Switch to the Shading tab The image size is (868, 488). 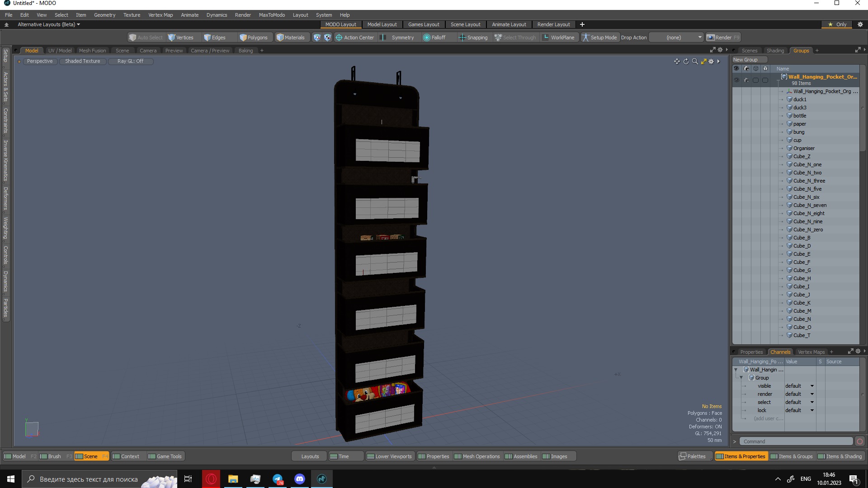[775, 51]
